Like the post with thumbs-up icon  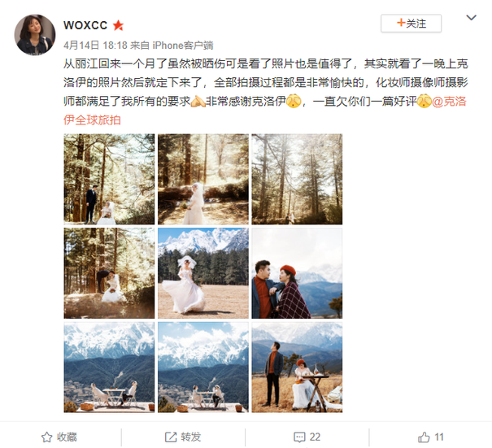tap(424, 437)
